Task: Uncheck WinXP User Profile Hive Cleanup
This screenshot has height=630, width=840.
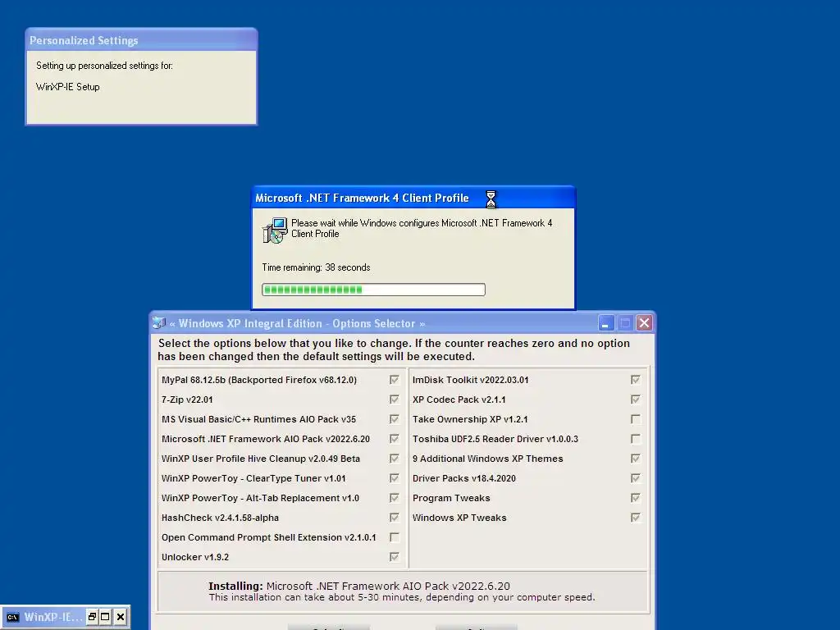Action: pos(395,459)
